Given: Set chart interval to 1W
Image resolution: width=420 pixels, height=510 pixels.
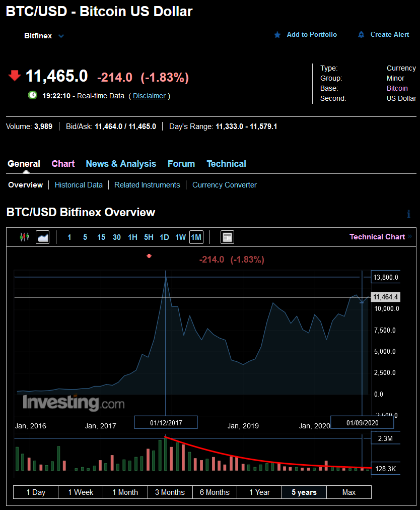Looking at the screenshot, I should 180,237.
